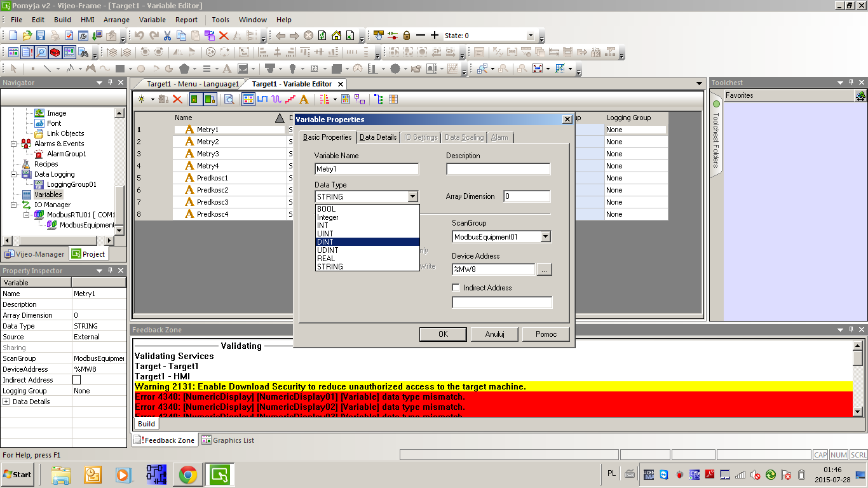Enable the Indirect Address checkbox in dialog

(456, 288)
